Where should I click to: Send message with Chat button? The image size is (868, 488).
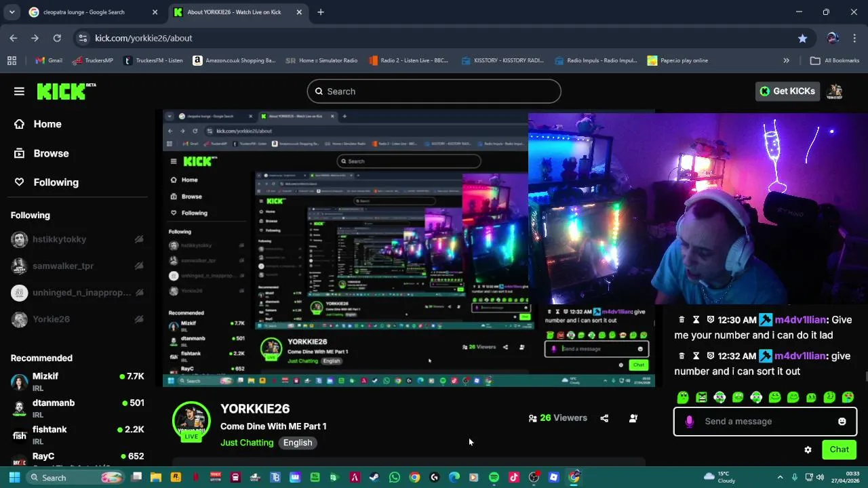pyautogui.click(x=839, y=449)
